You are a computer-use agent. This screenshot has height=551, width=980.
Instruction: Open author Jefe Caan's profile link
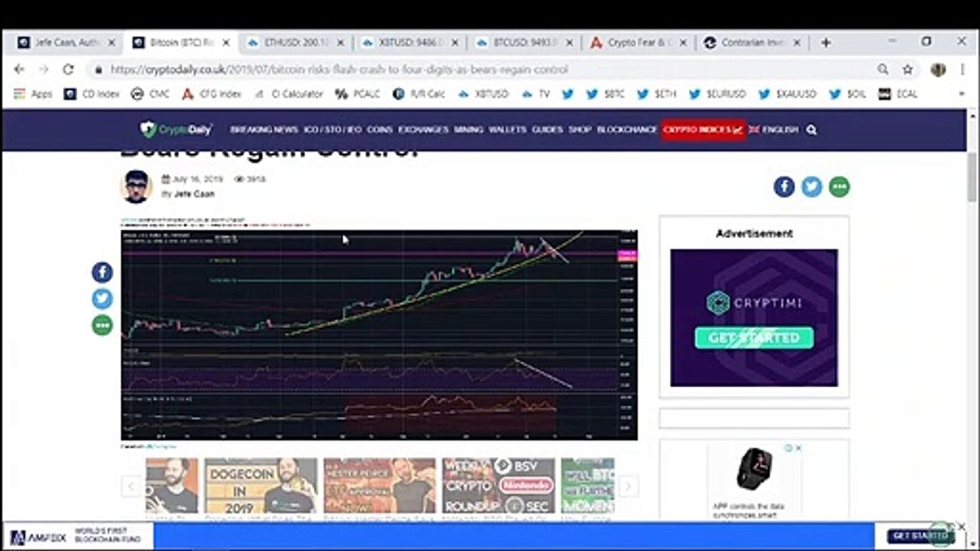[x=194, y=194]
